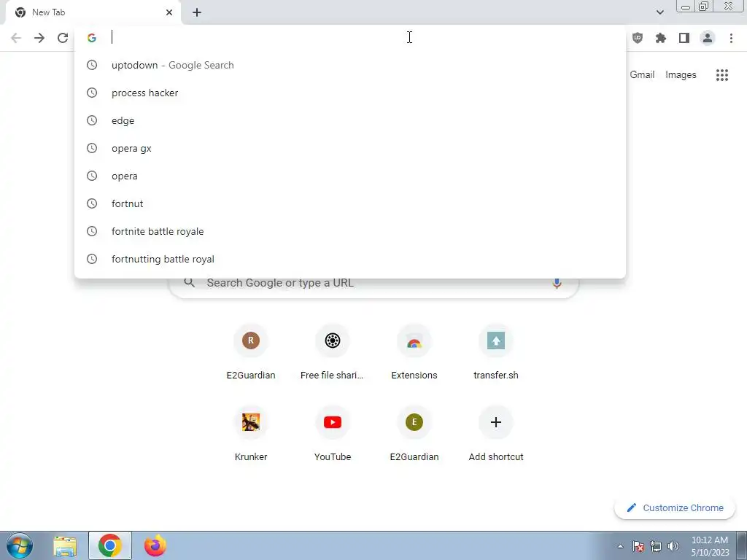The image size is (747, 560).
Task: Open the profile avatar icon
Action: [x=708, y=38]
